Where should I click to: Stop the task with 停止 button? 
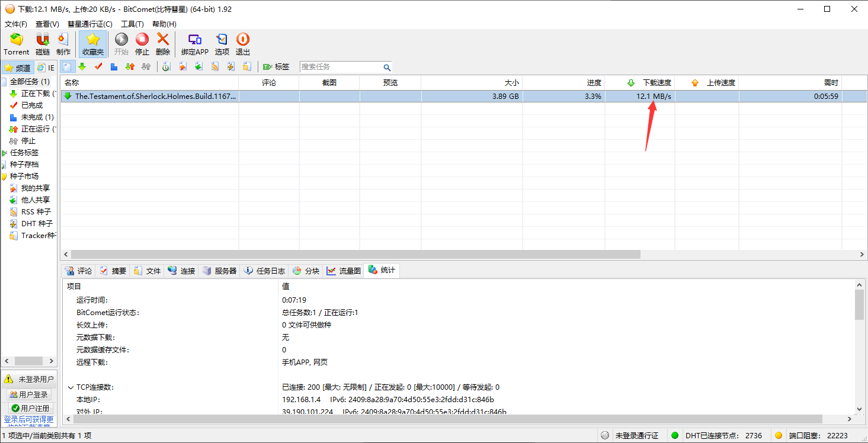(x=142, y=44)
